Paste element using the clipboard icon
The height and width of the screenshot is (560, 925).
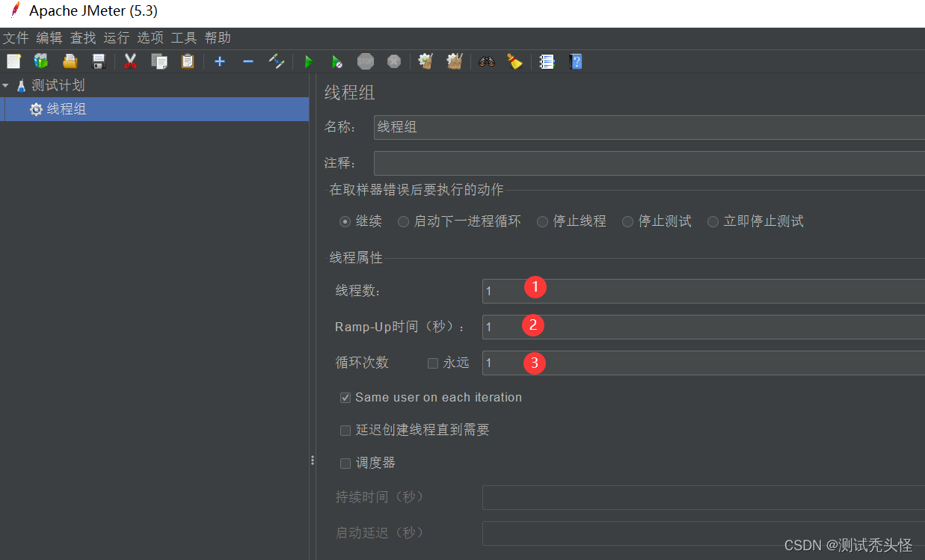click(x=187, y=61)
